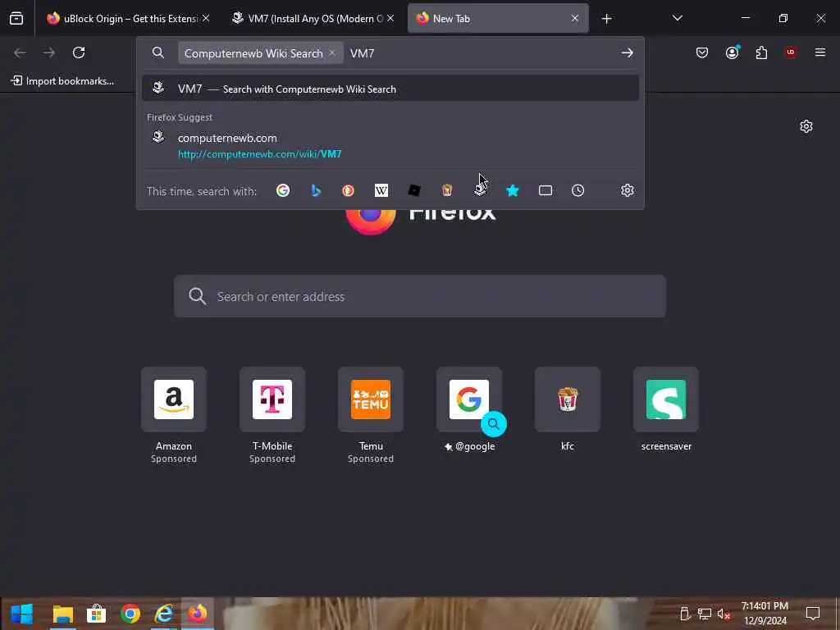
Task: Open new tab page customize gear
Action: pos(806,126)
